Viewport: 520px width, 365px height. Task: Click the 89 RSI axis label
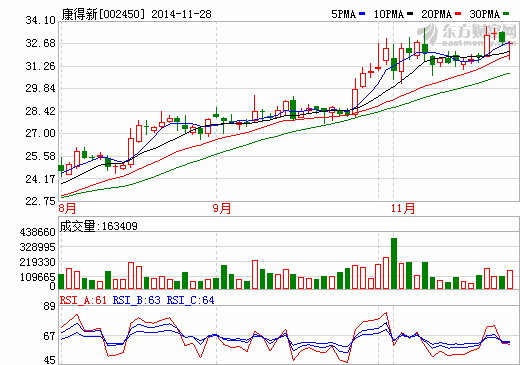coord(49,306)
